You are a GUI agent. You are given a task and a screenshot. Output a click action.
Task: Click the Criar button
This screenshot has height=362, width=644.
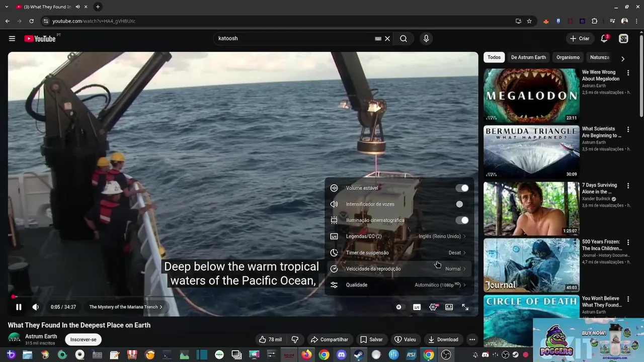pyautogui.click(x=579, y=39)
